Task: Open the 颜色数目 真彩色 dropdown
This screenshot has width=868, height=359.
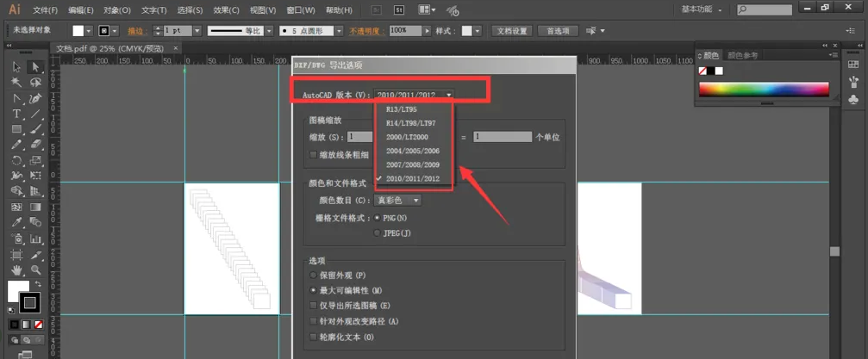Action: point(397,201)
